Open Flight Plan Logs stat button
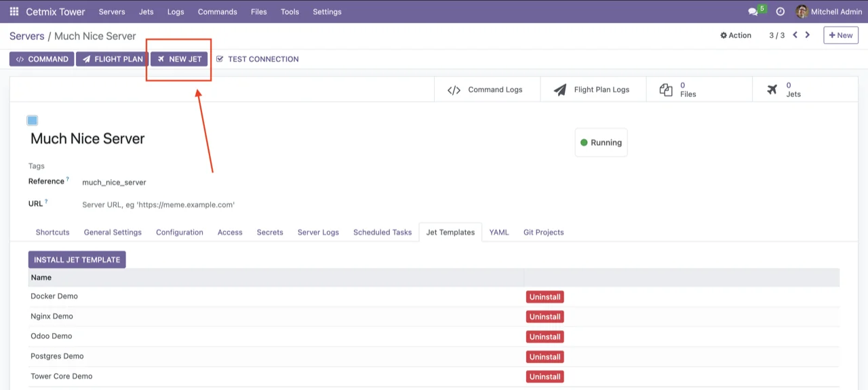The height and width of the screenshot is (390, 868). click(593, 90)
